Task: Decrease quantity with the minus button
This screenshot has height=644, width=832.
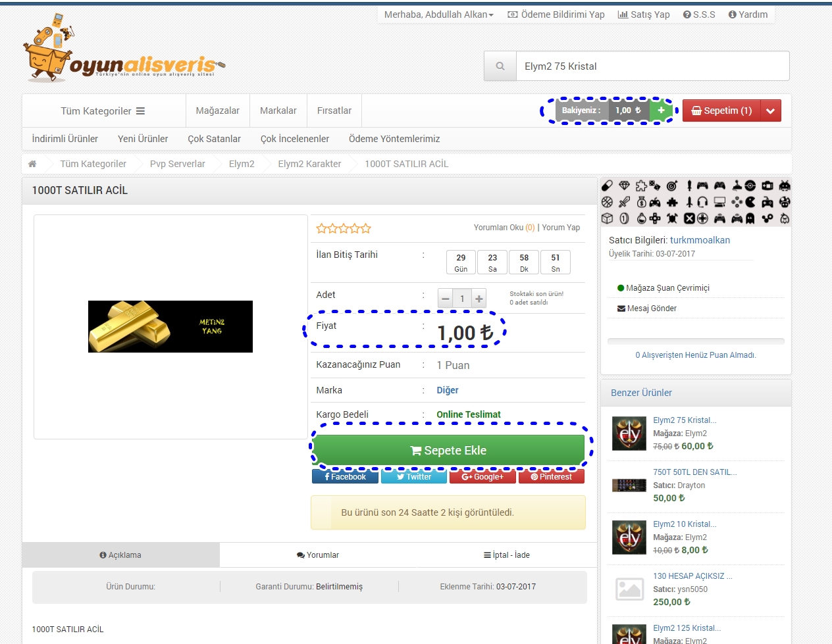Action: [446, 299]
